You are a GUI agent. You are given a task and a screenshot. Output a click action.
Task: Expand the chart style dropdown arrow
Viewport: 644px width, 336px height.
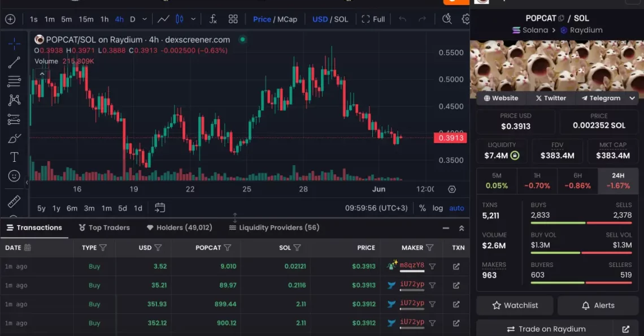pos(193,19)
